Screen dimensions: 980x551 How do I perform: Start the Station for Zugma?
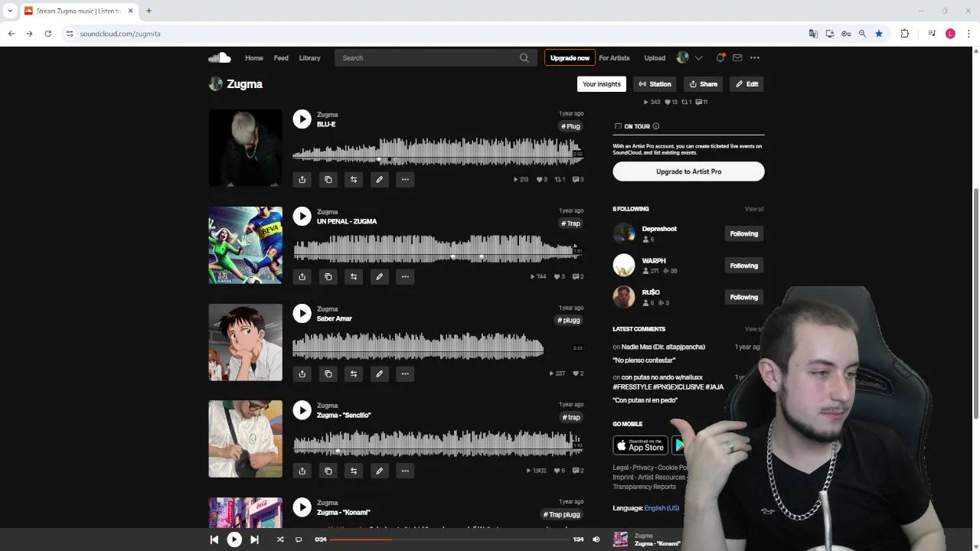pyautogui.click(x=655, y=84)
